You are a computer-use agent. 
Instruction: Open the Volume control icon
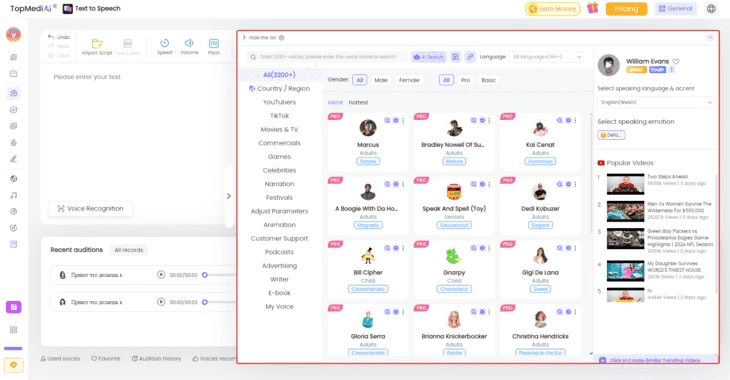[189, 47]
